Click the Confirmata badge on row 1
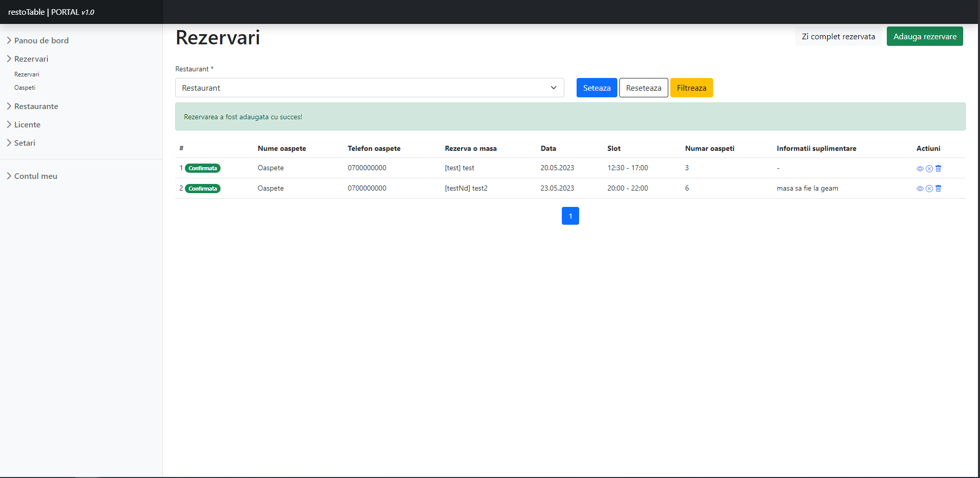This screenshot has height=478, width=980. point(203,168)
